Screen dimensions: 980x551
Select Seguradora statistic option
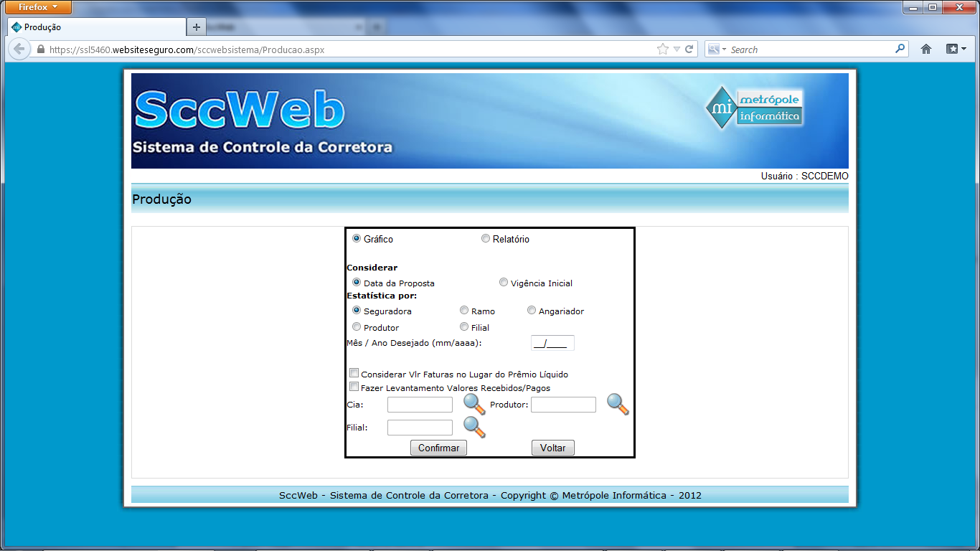357,311
